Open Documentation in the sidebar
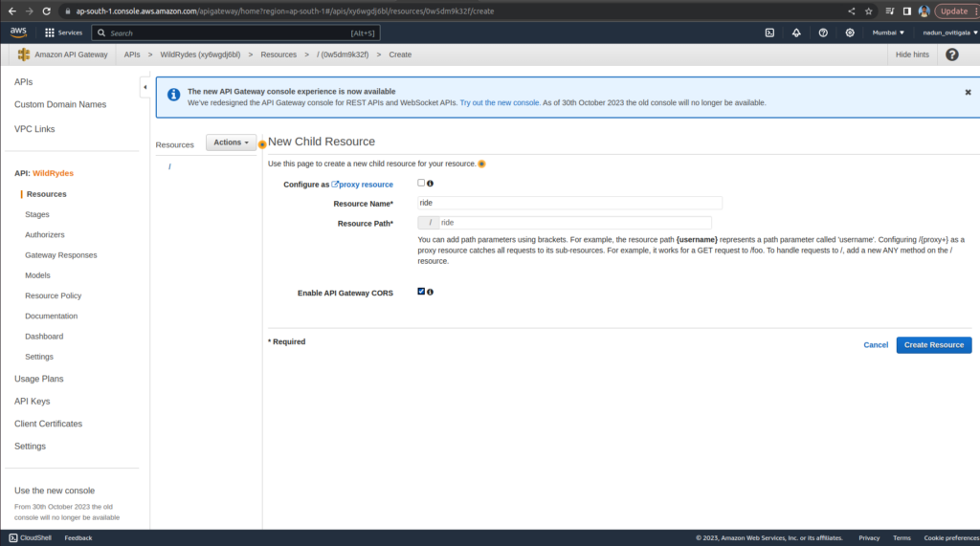The height and width of the screenshot is (546, 980). pos(52,317)
